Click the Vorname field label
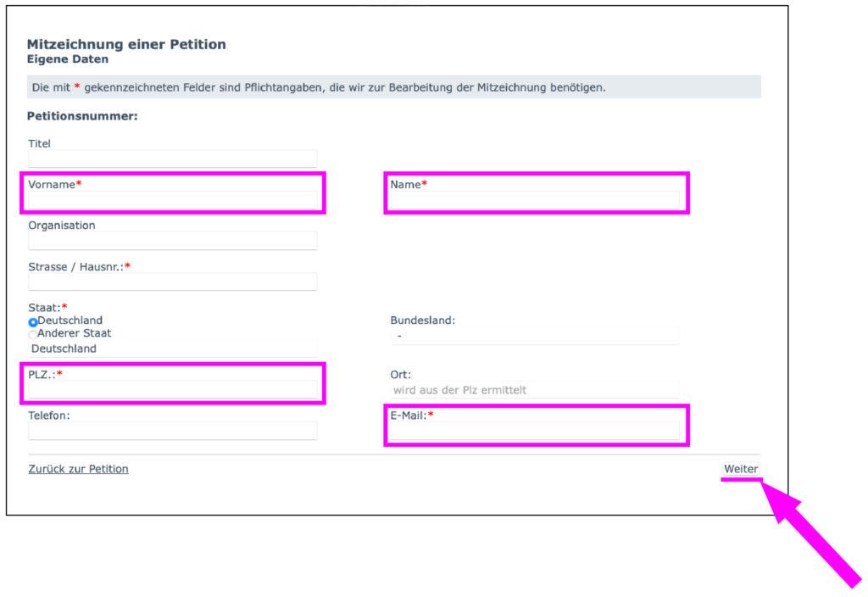 coord(52,184)
